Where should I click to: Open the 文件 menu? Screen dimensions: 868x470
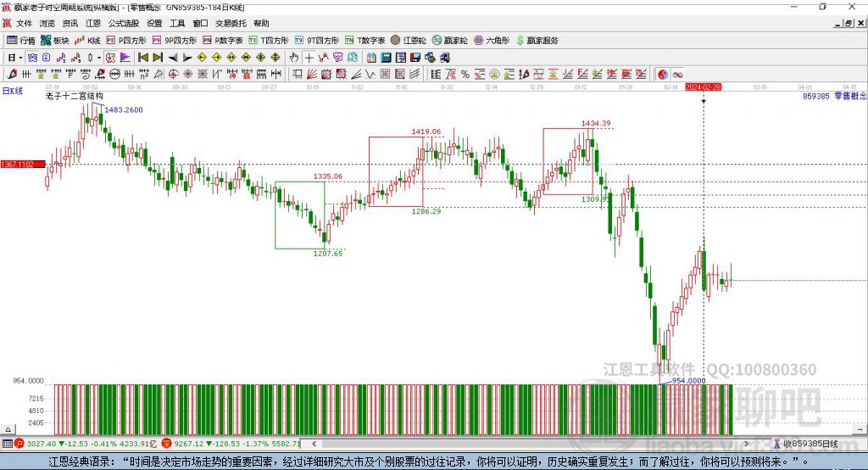tap(24, 23)
